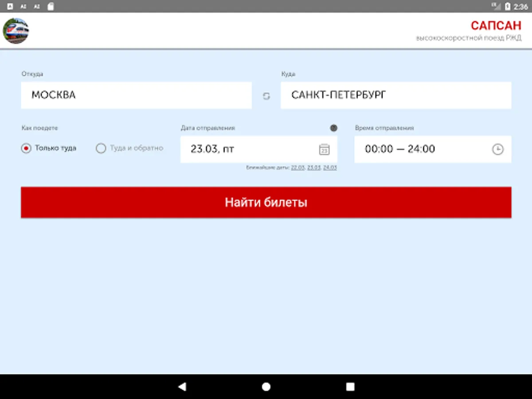Select the 'Только туда' radio option
Screen dimensions: 532x399
coord(49,148)
